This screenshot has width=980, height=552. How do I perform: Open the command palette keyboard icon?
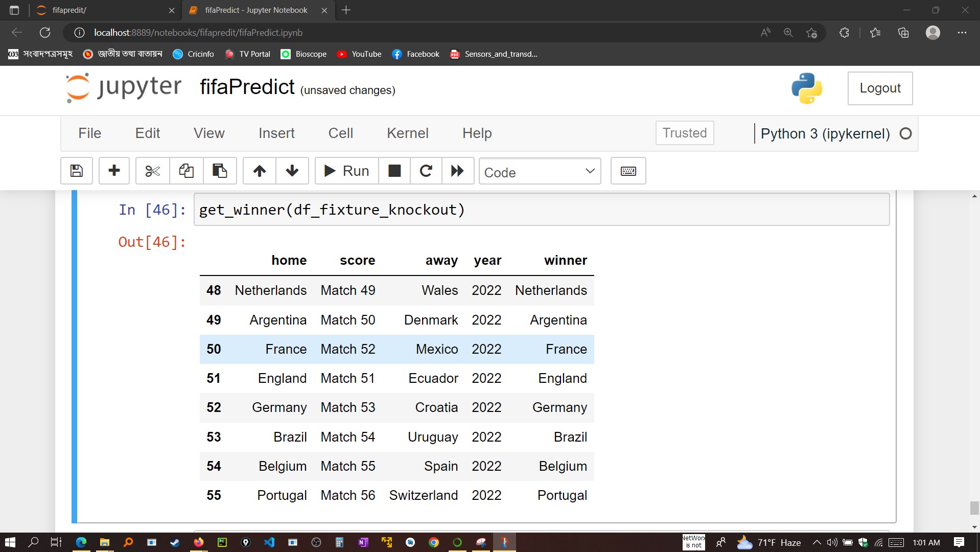(627, 171)
